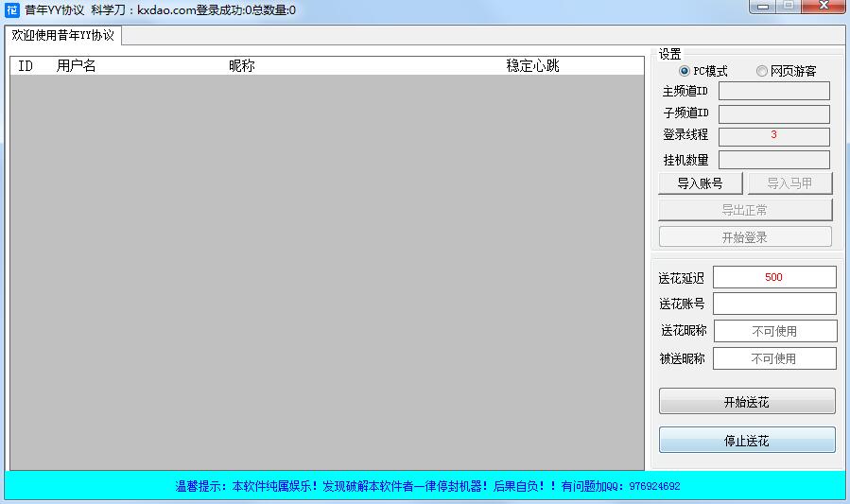Viewport: 850px width, 504px height.
Task: Click the 稳定心跳 column header
Action: click(x=532, y=66)
